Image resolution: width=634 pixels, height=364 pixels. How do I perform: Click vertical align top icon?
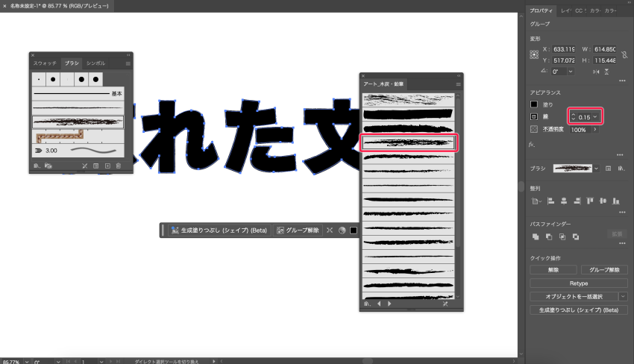(x=590, y=201)
